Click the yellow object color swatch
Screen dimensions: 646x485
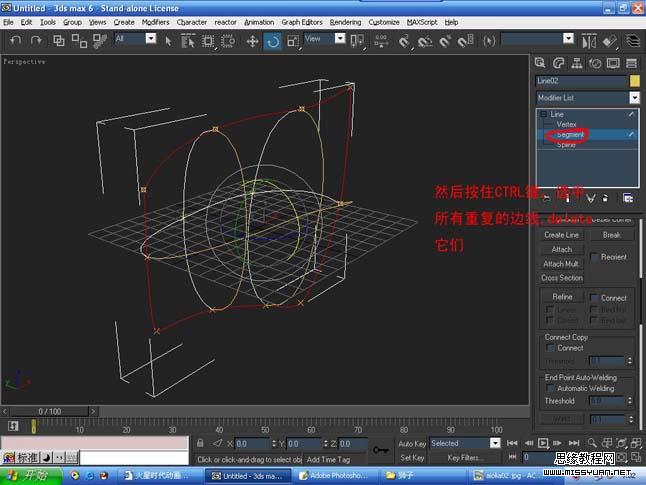point(635,81)
